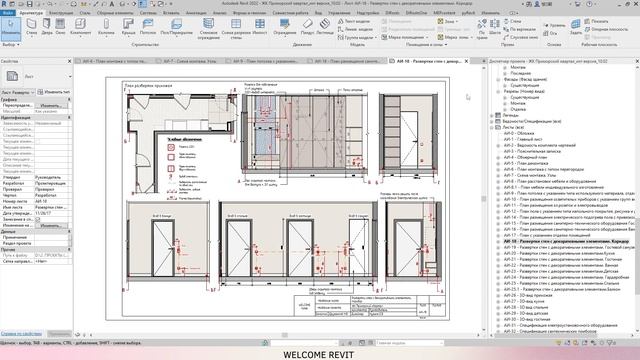The width and height of the screenshot is (640, 360).
Task: Open the Файл menu tab
Action: pos(8,13)
